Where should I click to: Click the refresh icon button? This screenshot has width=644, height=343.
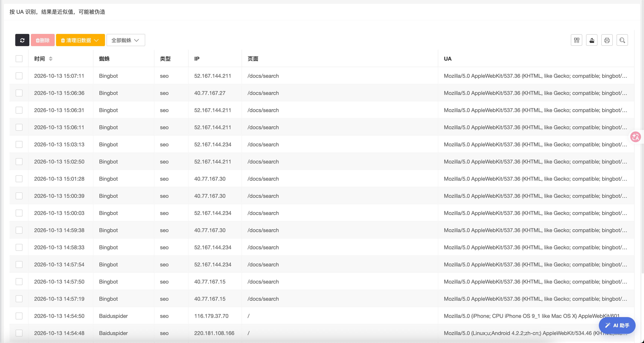(x=22, y=40)
